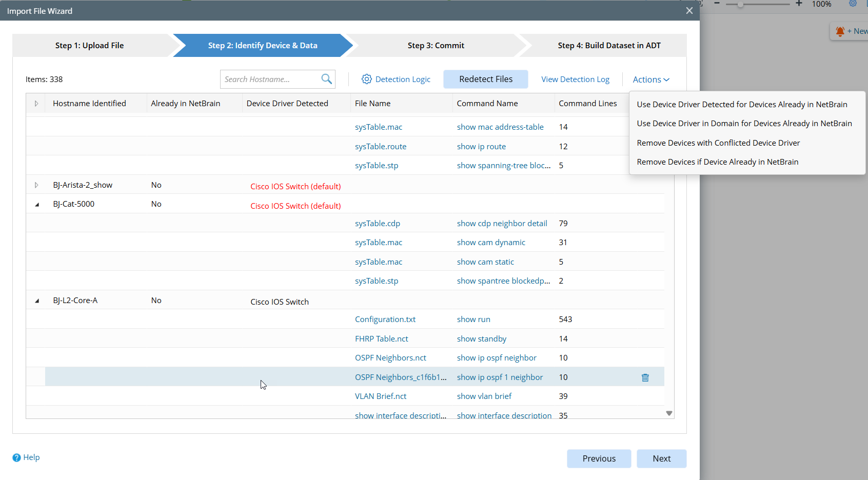Click the notification bell icon
The width and height of the screenshot is (868, 480).
(x=840, y=31)
